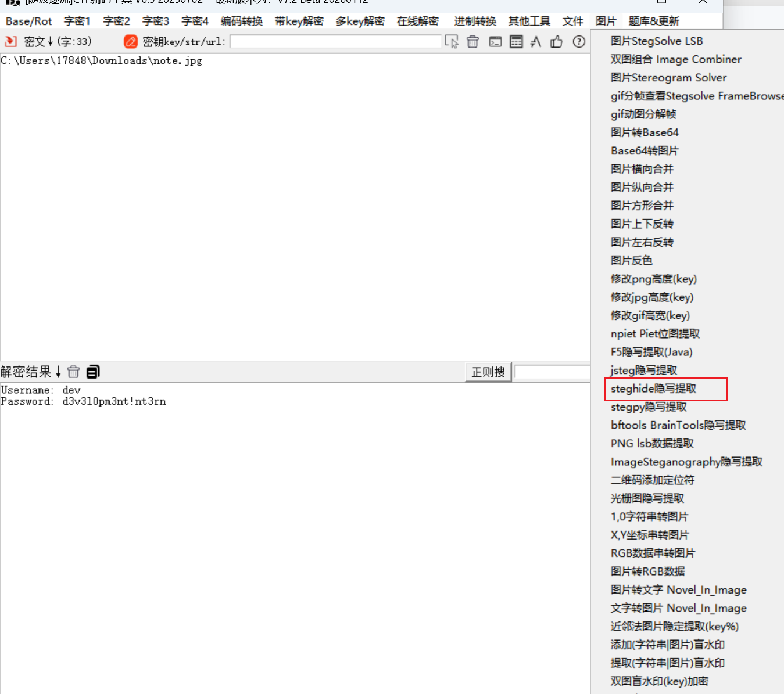The image size is (784, 694).
Task: Click the trash icon in the top toolbar
Action: [473, 42]
